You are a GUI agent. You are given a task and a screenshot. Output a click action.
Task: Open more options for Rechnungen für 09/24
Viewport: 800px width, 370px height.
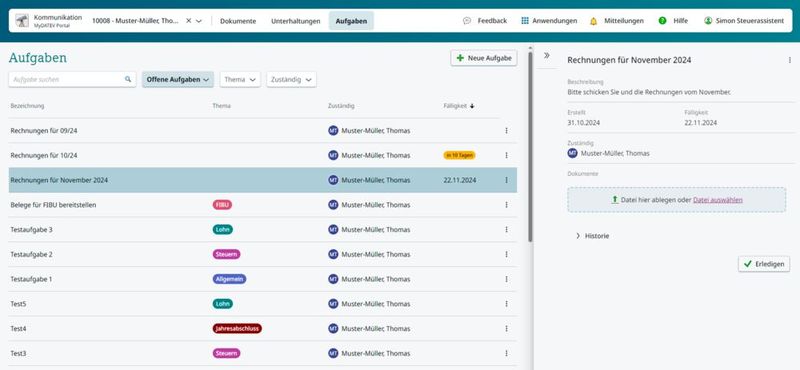point(506,131)
